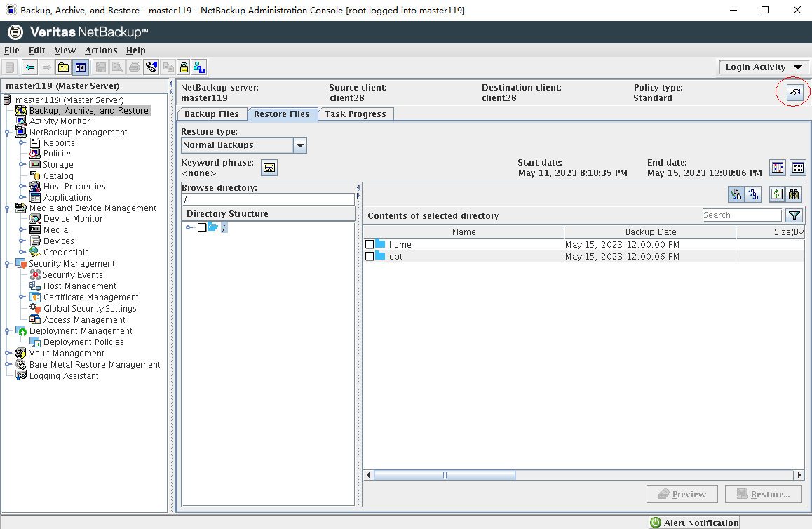Click the Alert Notification button

point(694,523)
